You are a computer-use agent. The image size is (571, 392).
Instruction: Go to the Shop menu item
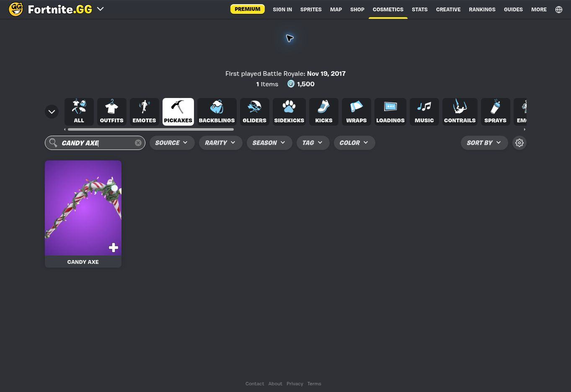click(x=357, y=10)
